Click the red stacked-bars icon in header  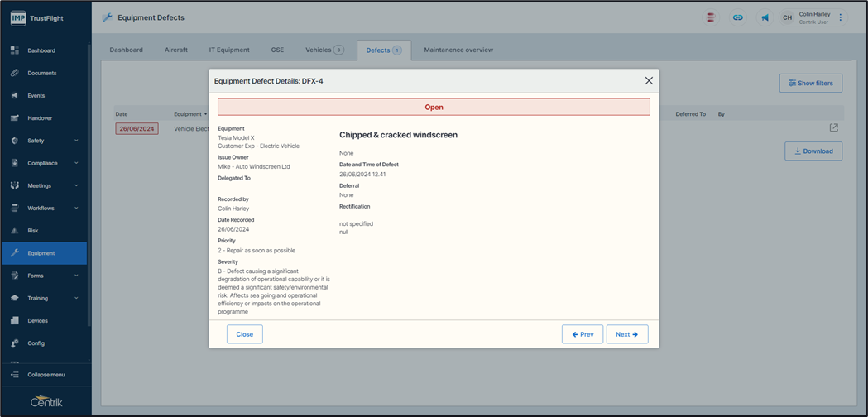(x=711, y=17)
